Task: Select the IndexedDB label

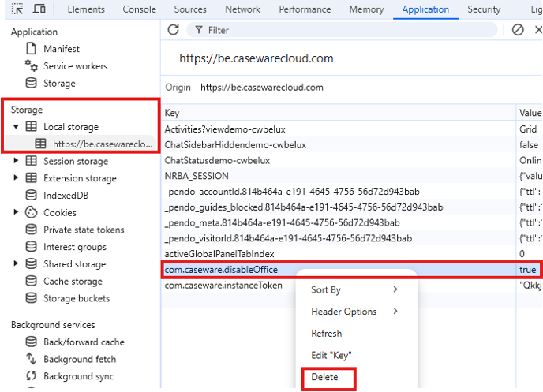Action: (x=66, y=196)
